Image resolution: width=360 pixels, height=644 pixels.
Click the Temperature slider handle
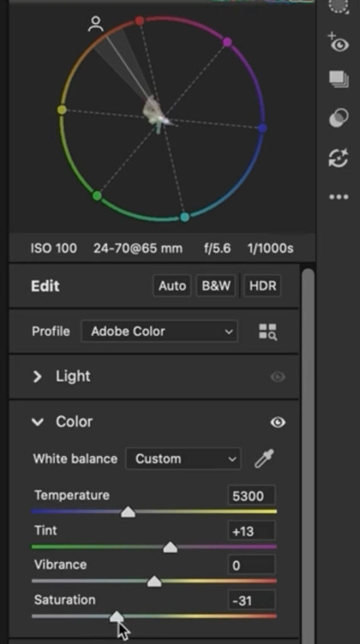128,512
